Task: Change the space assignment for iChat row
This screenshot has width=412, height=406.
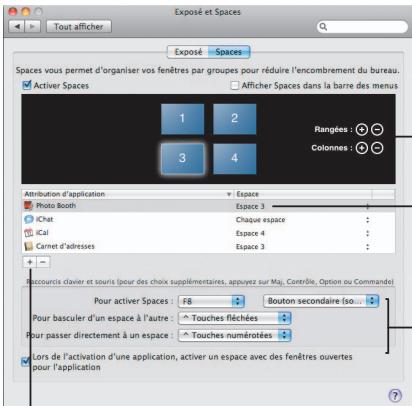Action: coord(368,220)
